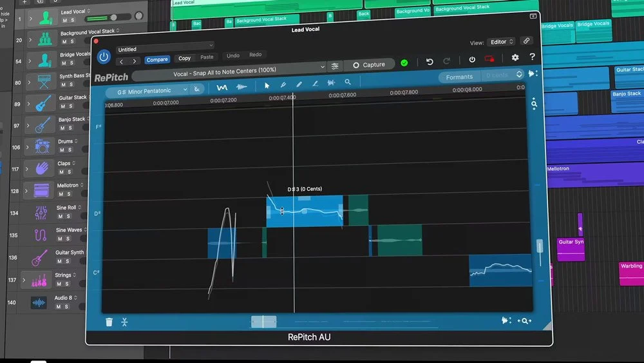Select the Guitar Syn region in arrangement
644x363 pixels.
pyautogui.click(x=571, y=249)
